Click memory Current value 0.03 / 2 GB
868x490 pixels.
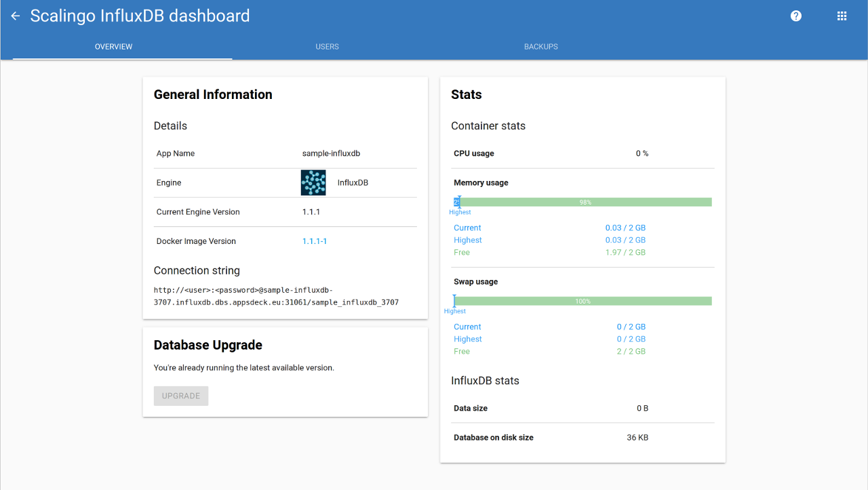tap(625, 228)
